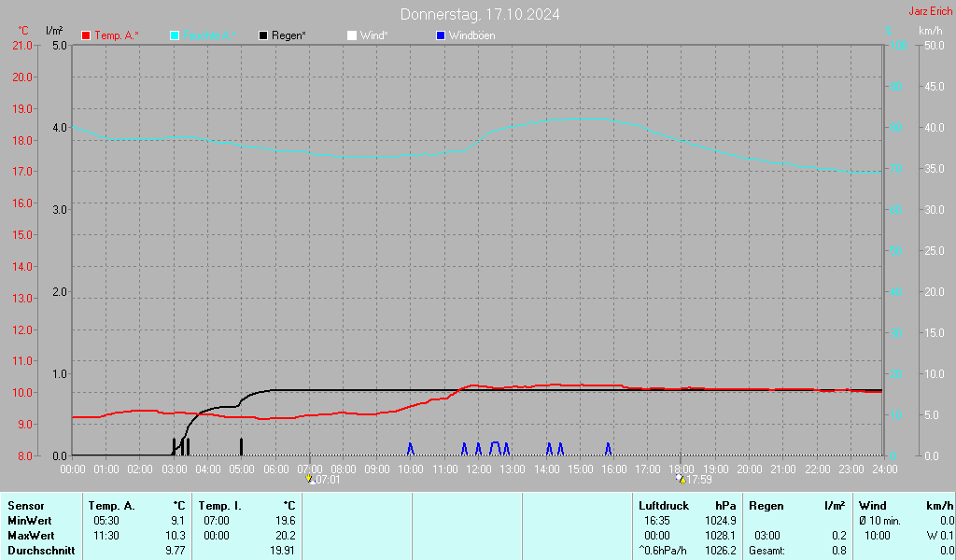This screenshot has width=956, height=560.
Task: Click the white Wind legend square
Action: pyautogui.click(x=351, y=35)
